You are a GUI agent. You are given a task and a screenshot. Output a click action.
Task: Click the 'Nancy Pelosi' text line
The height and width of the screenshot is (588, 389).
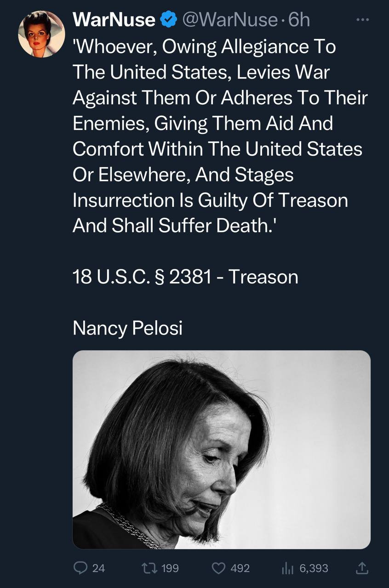(x=127, y=328)
